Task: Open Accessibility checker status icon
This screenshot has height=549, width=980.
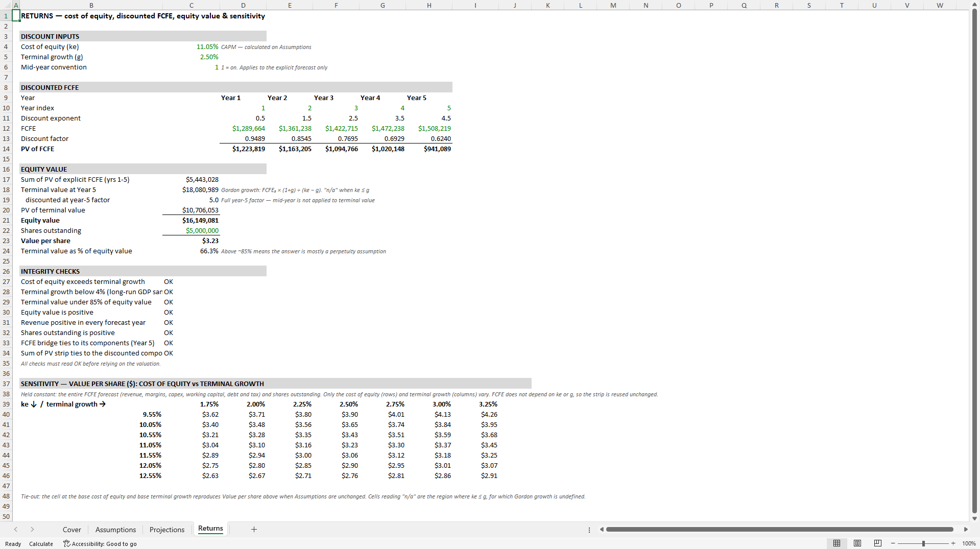Action: (x=66, y=543)
